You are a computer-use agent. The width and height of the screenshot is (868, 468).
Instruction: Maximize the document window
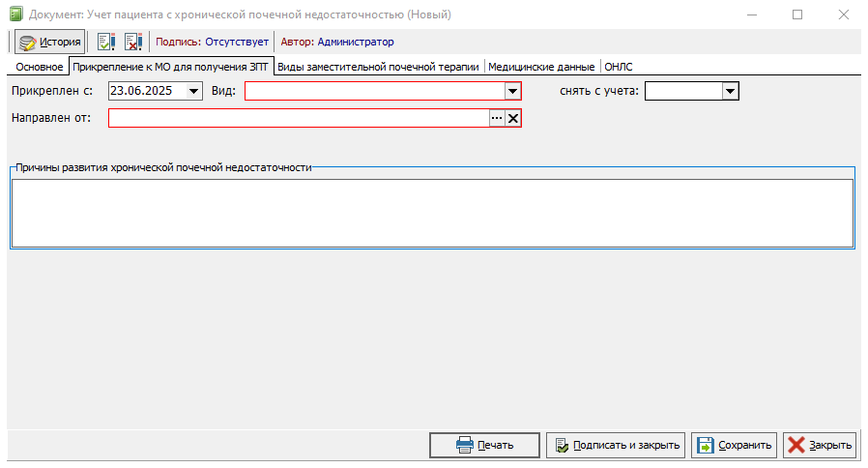[797, 15]
